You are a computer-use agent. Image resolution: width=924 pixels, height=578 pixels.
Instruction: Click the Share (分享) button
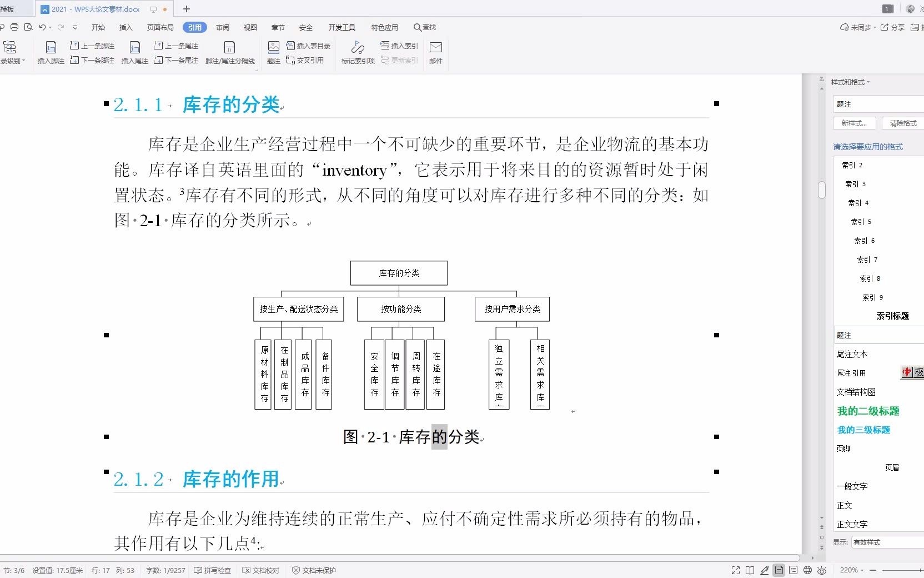[x=893, y=27]
